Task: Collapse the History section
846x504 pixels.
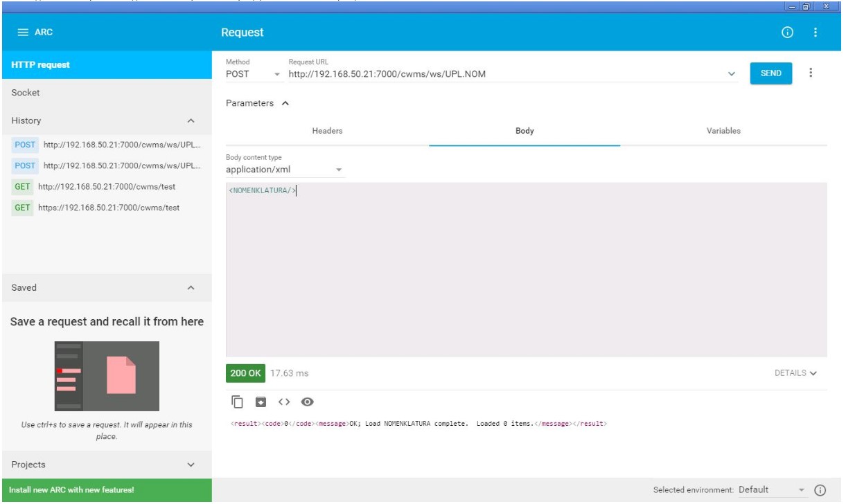Action: (x=191, y=121)
